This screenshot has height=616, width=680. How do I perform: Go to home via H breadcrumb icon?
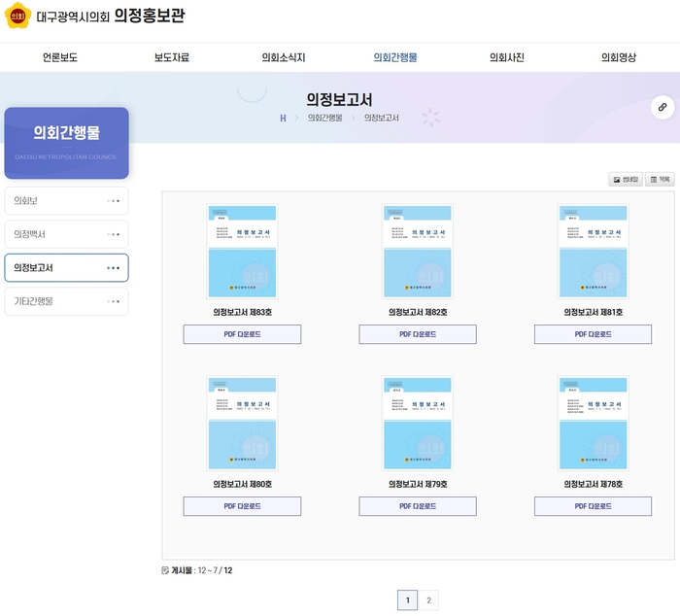pyautogui.click(x=283, y=118)
